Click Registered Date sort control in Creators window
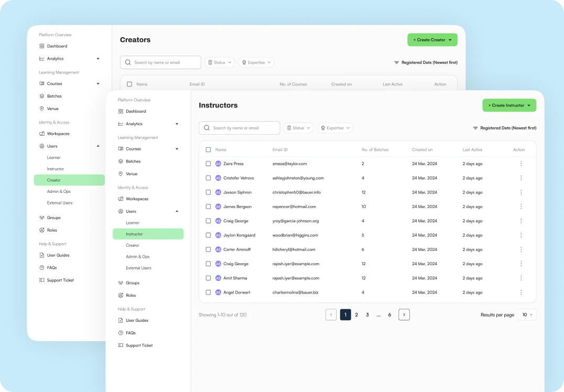This screenshot has width=564, height=392. [426, 62]
